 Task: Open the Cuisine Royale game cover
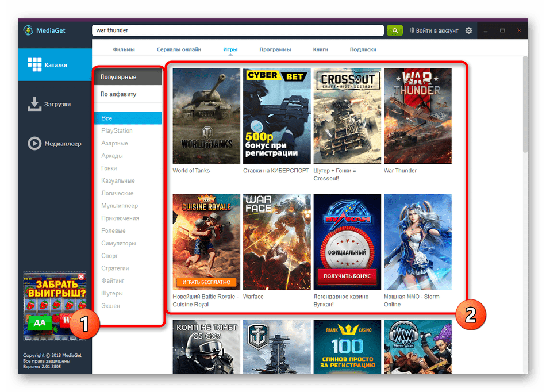(x=206, y=241)
